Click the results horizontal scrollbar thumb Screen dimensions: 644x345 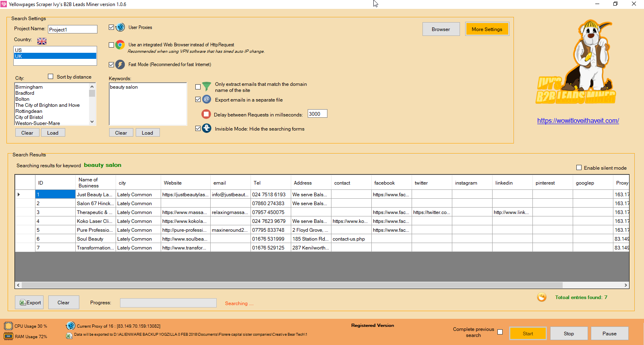point(292,285)
